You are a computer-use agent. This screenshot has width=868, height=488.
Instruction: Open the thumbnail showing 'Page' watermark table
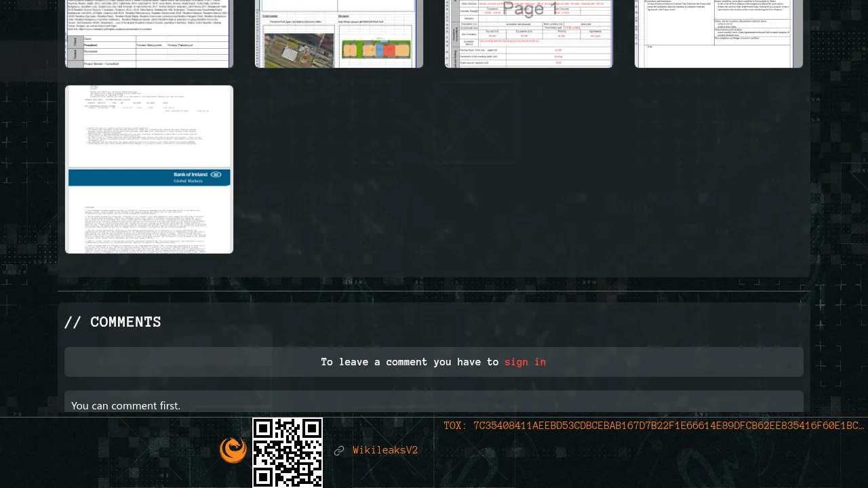point(529,34)
